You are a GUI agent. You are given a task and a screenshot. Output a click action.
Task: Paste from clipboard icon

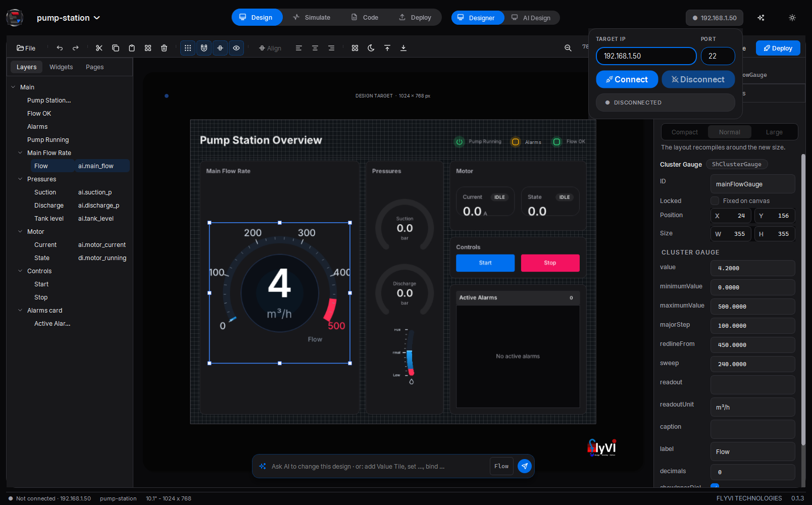[x=132, y=48]
